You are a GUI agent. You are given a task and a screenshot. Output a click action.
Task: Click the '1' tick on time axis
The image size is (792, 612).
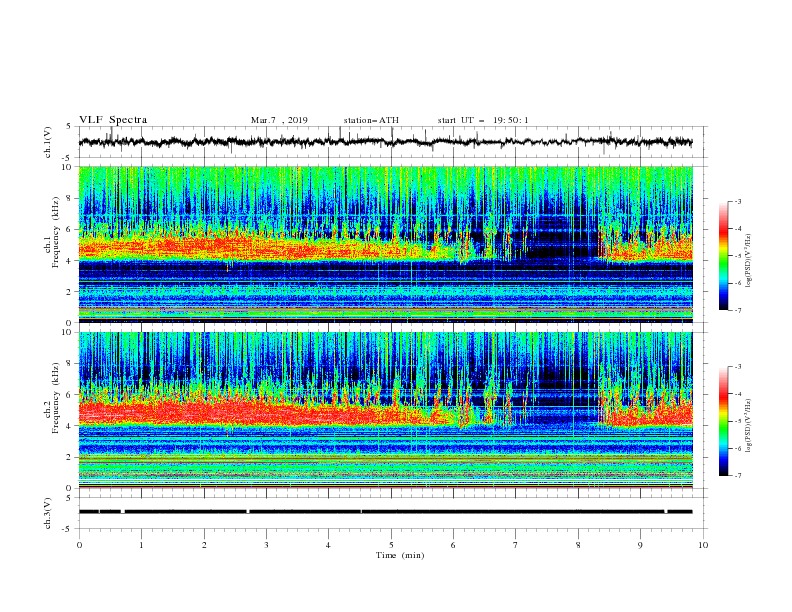coord(141,545)
